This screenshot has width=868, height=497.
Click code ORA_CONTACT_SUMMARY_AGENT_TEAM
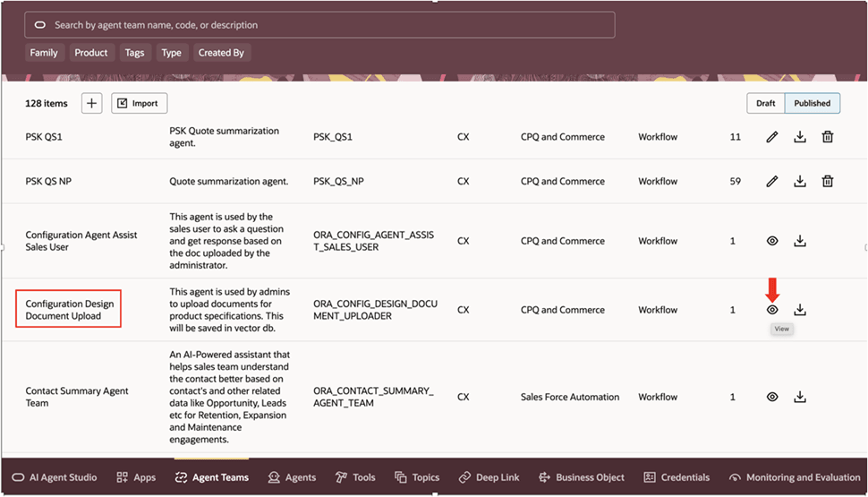(x=373, y=397)
